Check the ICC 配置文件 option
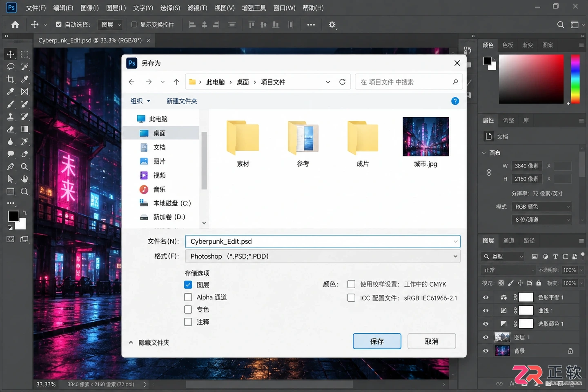This screenshot has height=392, width=588. point(351,298)
